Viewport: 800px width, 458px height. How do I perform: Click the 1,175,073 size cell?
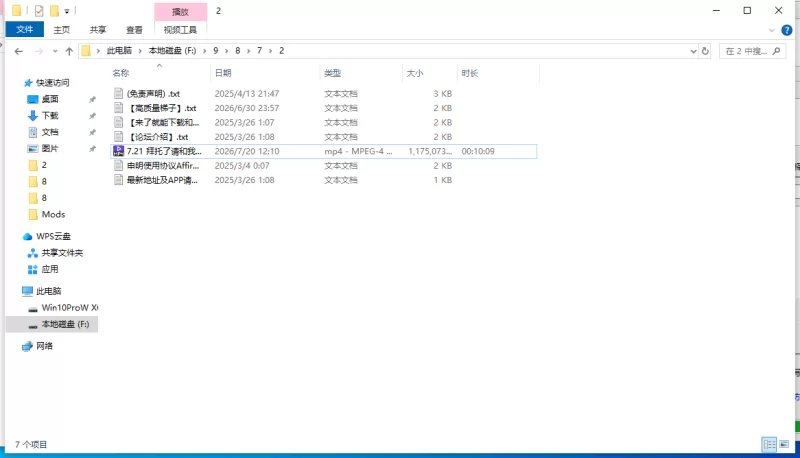pyautogui.click(x=430, y=151)
